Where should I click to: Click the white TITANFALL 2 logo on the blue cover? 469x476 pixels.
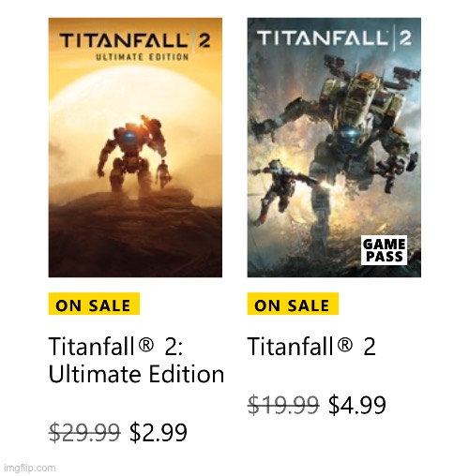pyautogui.click(x=334, y=38)
